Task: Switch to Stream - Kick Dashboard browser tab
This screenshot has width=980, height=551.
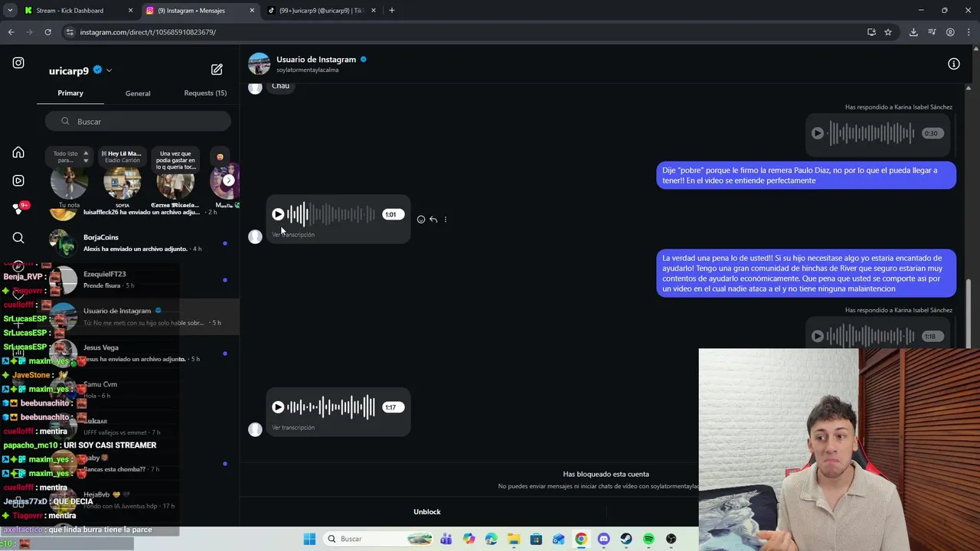Action: click(77, 11)
